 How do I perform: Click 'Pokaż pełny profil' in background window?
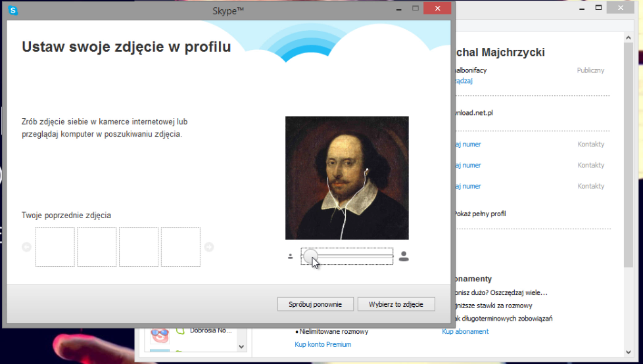click(x=480, y=214)
